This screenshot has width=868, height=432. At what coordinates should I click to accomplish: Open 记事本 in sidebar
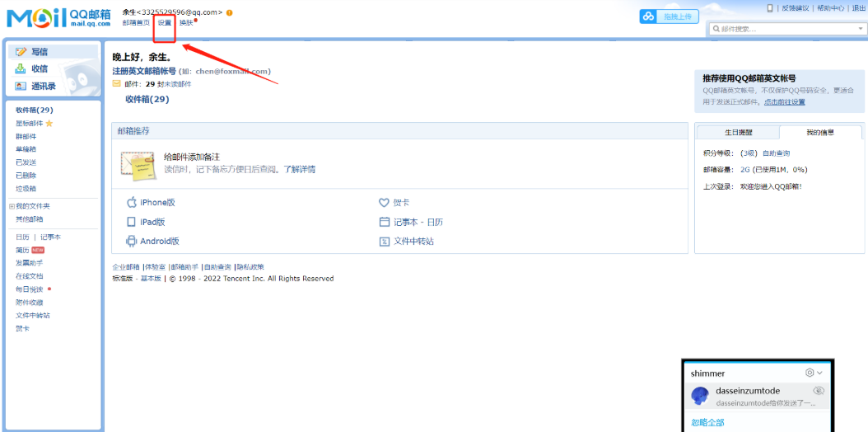pos(50,237)
